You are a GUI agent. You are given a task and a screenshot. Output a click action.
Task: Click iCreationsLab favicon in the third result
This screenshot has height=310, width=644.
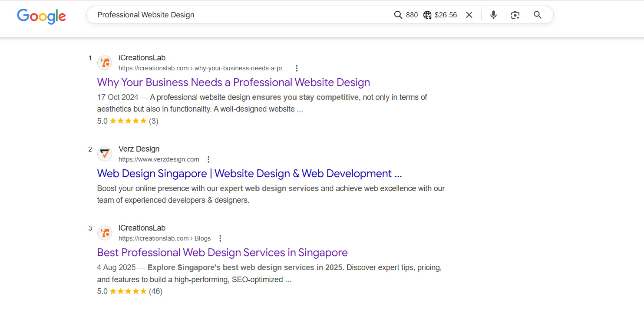pyautogui.click(x=104, y=233)
